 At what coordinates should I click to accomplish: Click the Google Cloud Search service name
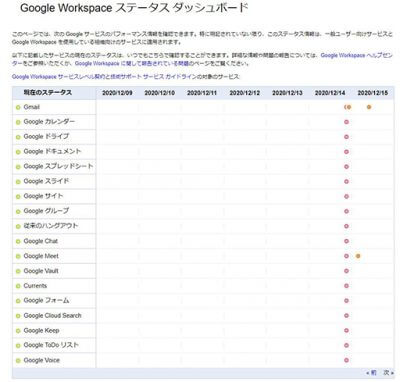pos(52,315)
